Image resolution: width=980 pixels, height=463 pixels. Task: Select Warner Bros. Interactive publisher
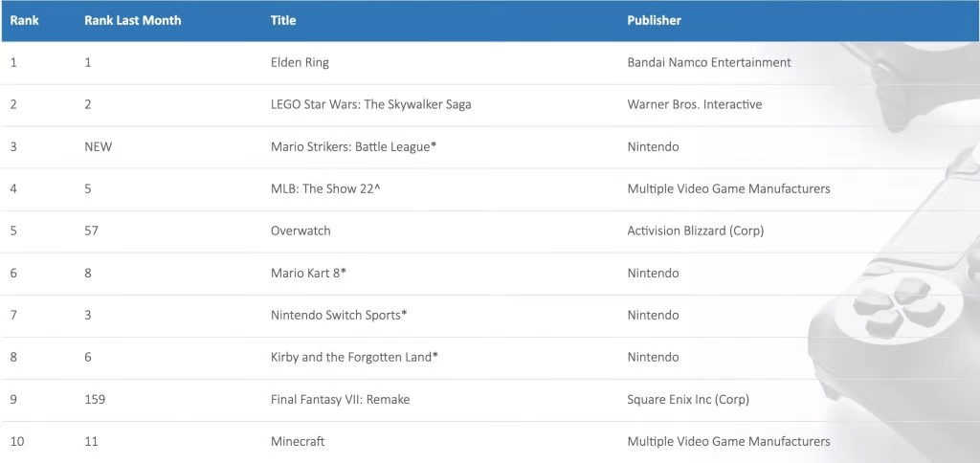pyautogui.click(x=695, y=104)
